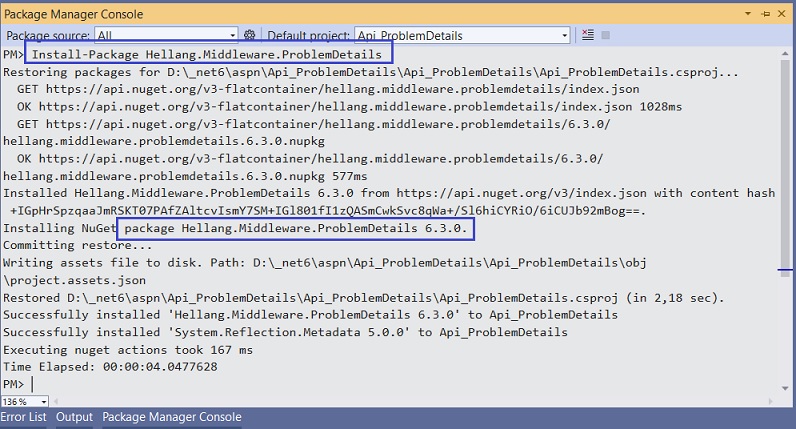The width and height of the screenshot is (796, 429).
Task: Switch to the Error List tab
Action: (x=23, y=418)
